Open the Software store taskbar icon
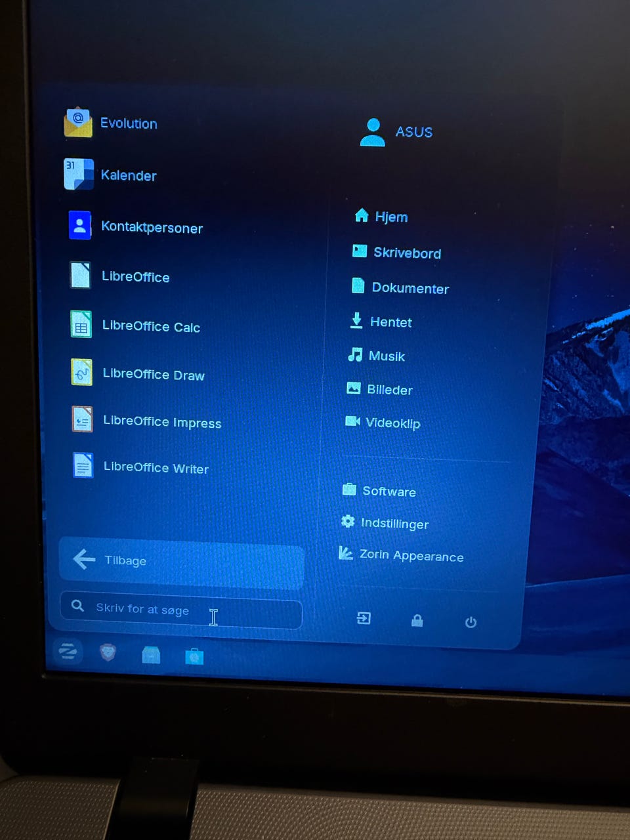Screen dimensions: 630x840 pos(194,656)
